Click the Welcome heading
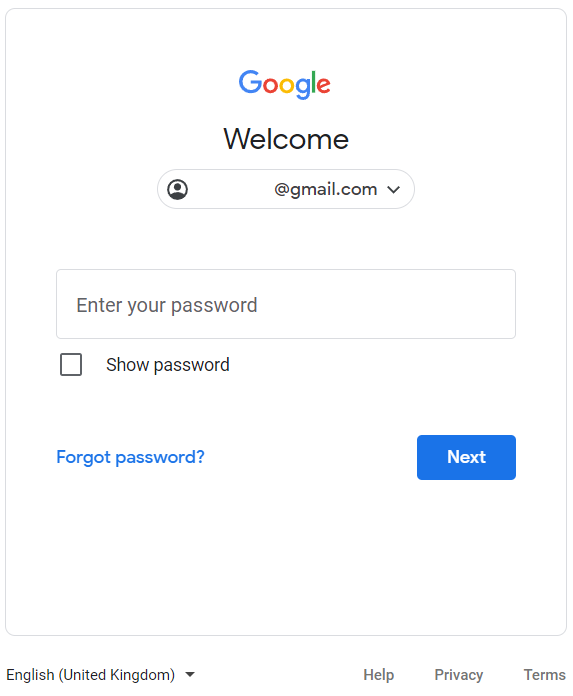 pyautogui.click(x=286, y=139)
